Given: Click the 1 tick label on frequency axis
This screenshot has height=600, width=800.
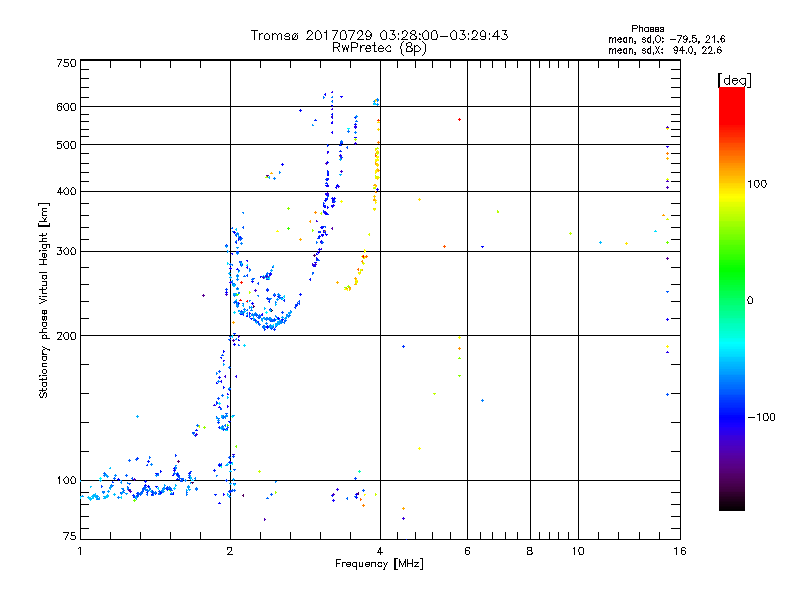Looking at the screenshot, I should point(80,551).
